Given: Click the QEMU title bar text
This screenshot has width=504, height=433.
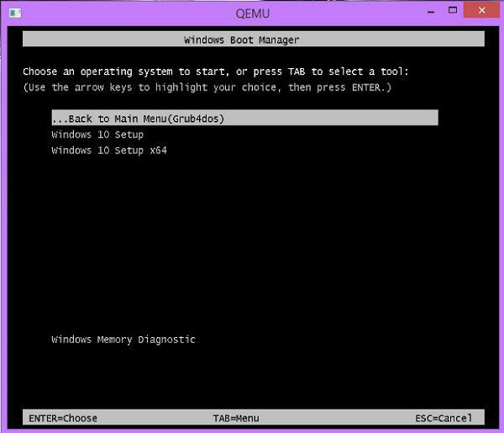Looking at the screenshot, I should [x=253, y=13].
